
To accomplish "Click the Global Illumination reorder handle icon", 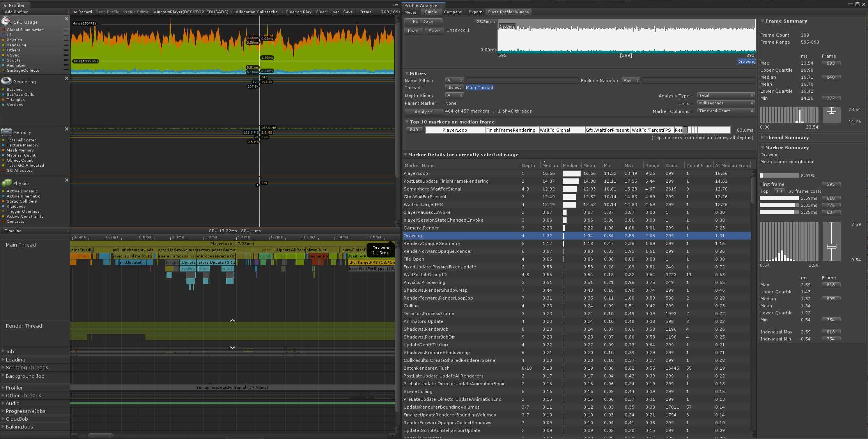I will tap(66, 30).
